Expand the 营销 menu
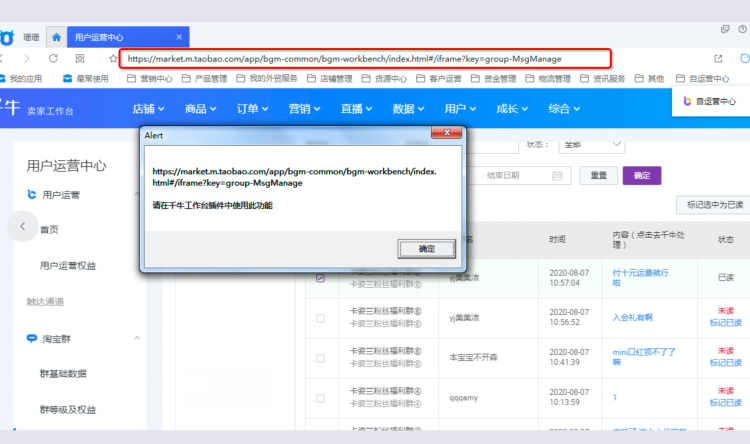Image resolution: width=750 pixels, height=444 pixels. point(304,109)
